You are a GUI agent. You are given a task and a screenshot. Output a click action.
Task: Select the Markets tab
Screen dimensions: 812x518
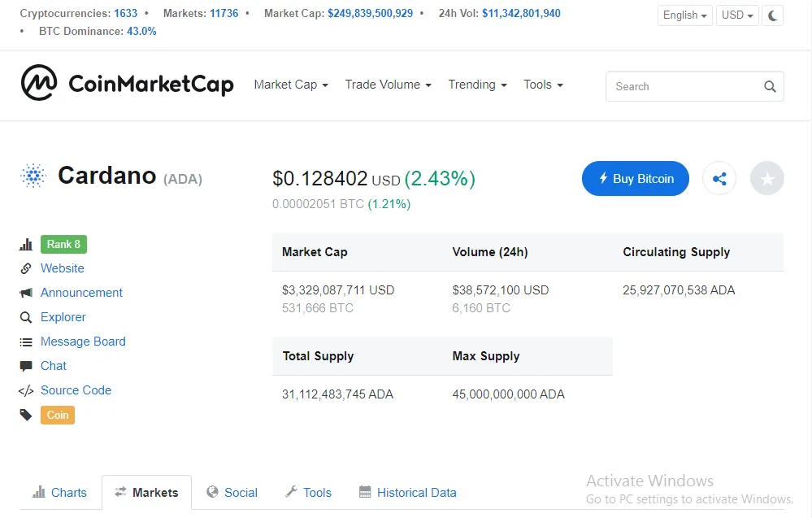pyautogui.click(x=146, y=492)
